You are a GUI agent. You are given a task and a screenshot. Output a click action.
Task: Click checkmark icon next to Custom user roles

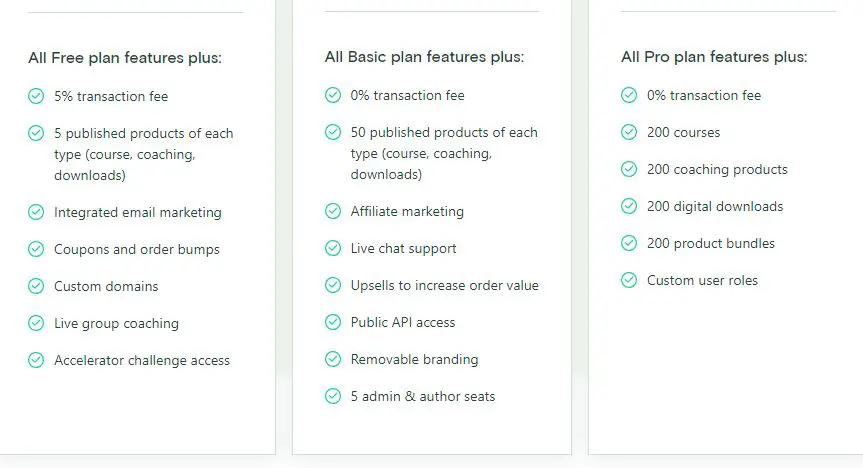(629, 280)
